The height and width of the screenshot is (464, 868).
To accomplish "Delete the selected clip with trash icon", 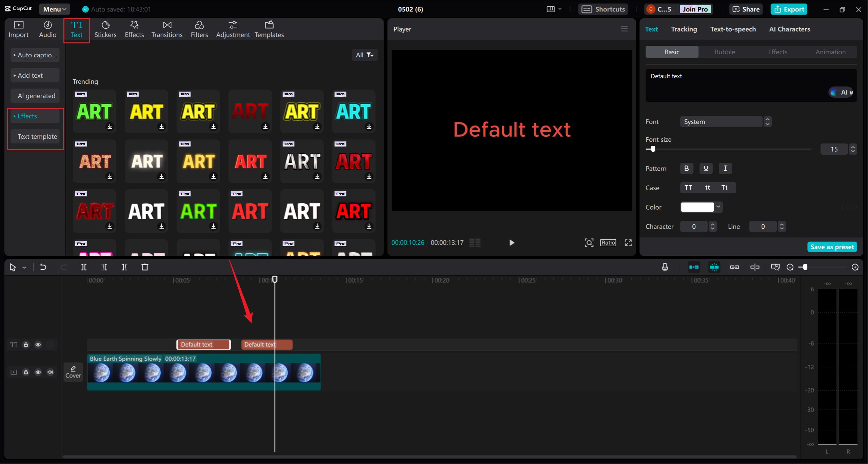I will click(145, 267).
